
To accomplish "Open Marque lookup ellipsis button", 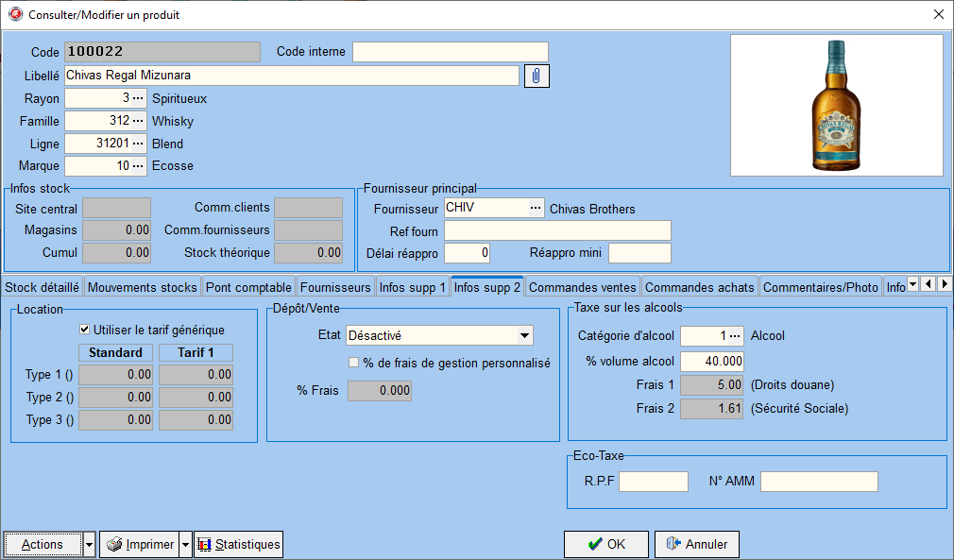I will pos(138,166).
